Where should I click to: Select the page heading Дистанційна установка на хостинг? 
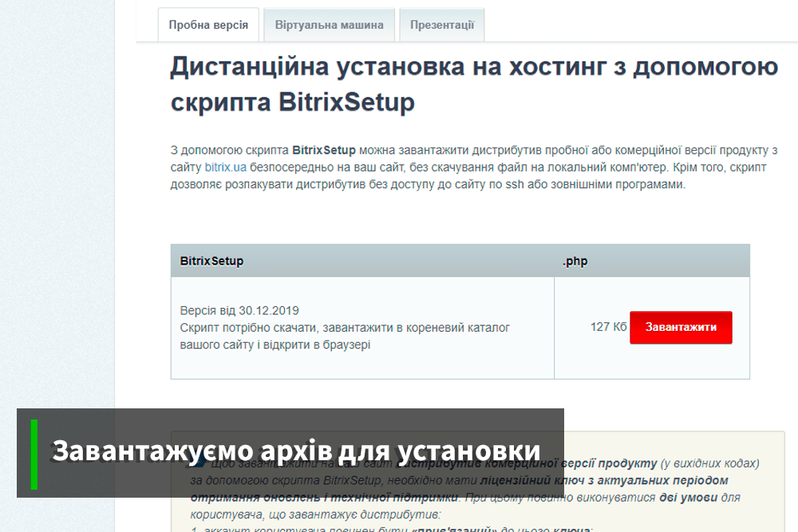[388, 67]
